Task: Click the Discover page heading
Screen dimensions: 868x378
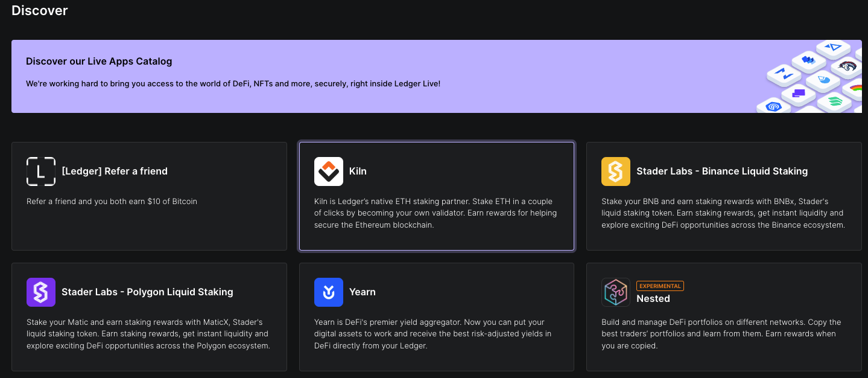Action: pyautogui.click(x=40, y=10)
